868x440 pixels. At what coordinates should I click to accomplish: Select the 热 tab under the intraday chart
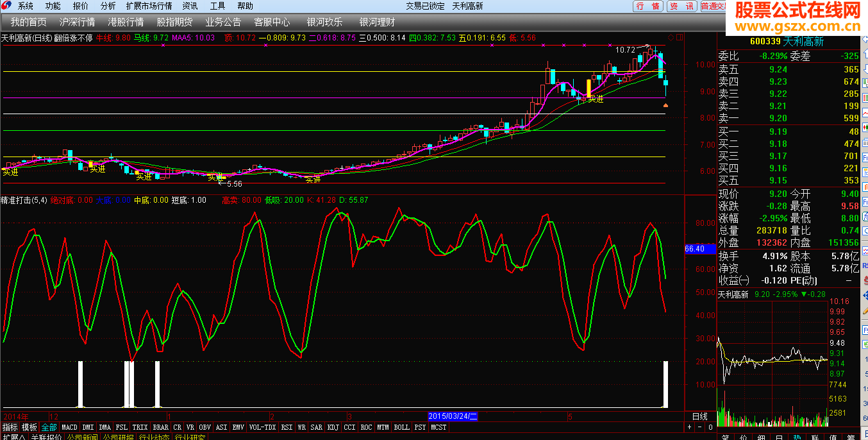(797, 437)
